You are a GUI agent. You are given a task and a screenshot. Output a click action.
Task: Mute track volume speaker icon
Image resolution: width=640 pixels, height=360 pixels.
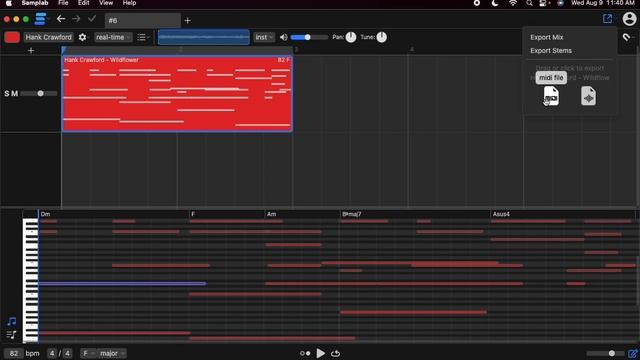coord(284,37)
